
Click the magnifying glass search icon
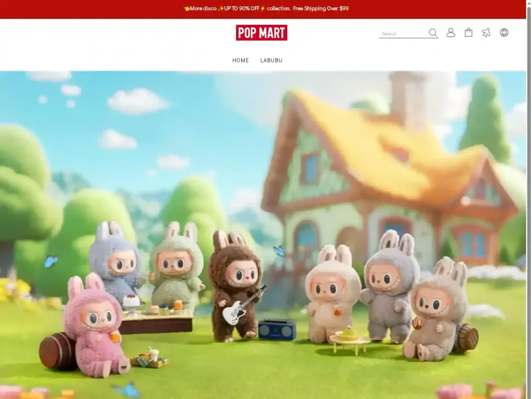coord(433,33)
